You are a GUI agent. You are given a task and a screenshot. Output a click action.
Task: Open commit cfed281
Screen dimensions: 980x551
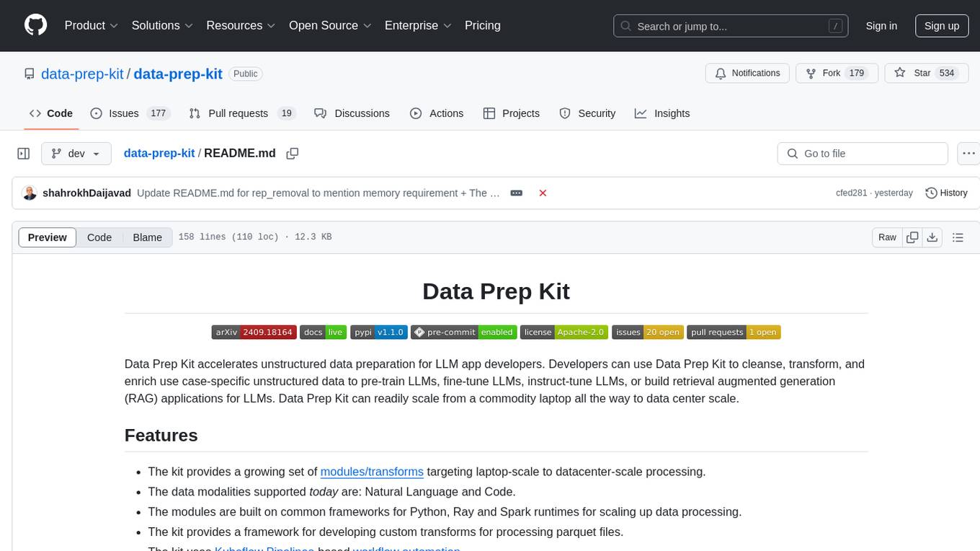point(852,193)
